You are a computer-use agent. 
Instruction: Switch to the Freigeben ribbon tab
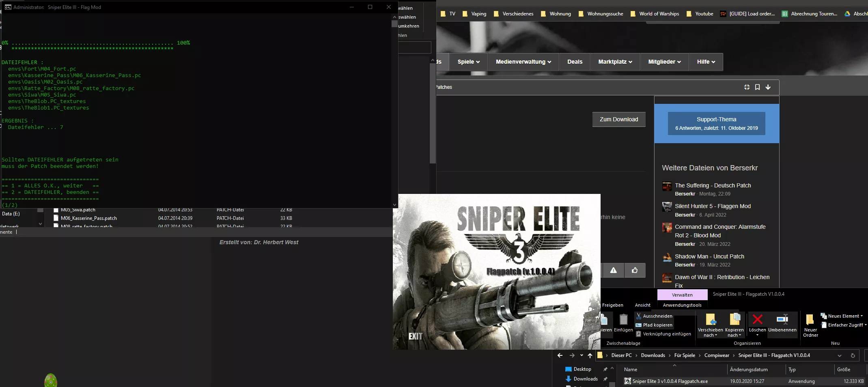612,305
